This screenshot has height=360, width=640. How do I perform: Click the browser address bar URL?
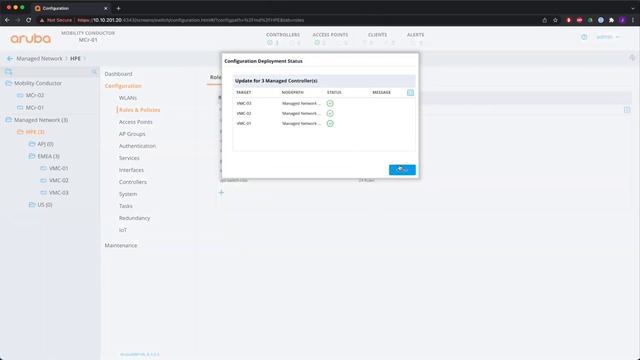[x=191, y=20]
